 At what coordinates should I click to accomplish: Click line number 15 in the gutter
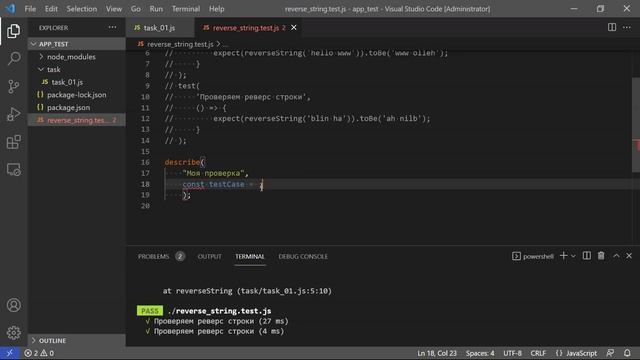(145, 151)
